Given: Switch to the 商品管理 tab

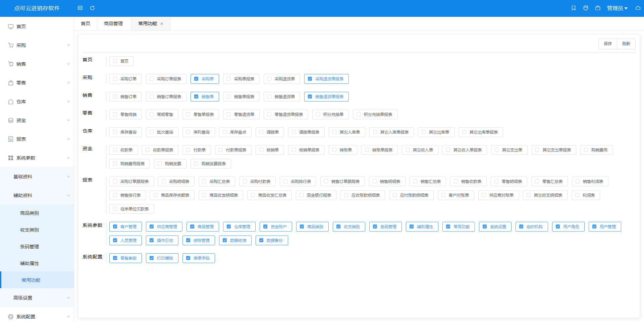Looking at the screenshot, I should click(x=113, y=23).
